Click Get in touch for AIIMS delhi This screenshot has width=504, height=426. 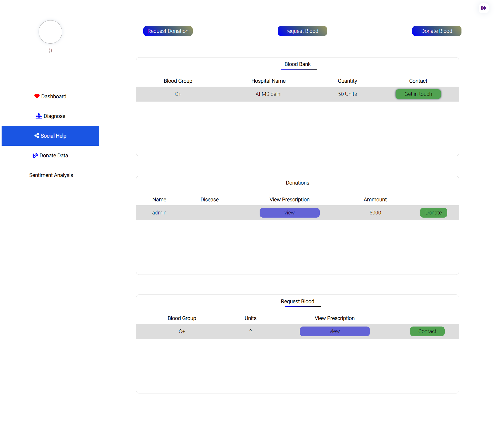pyautogui.click(x=418, y=94)
